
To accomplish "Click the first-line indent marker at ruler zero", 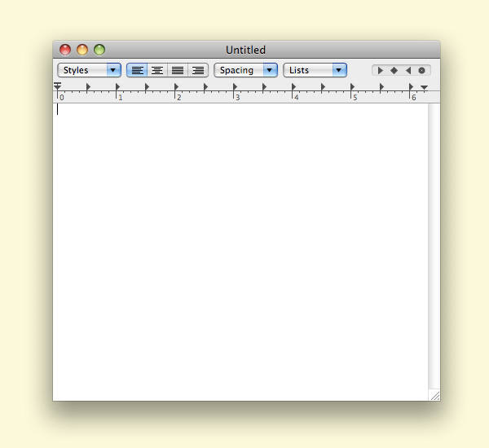I will pyautogui.click(x=58, y=85).
